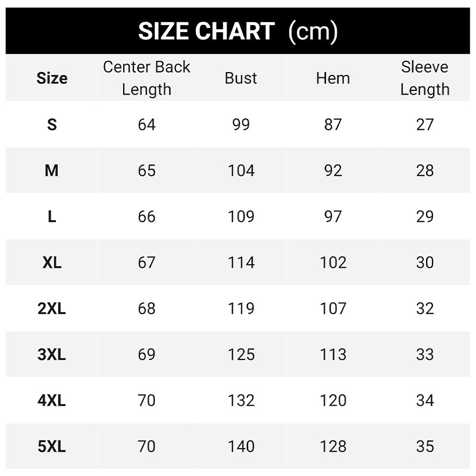This screenshot has width=476, height=476.
Task: Select the XL size row label
Action: point(52,262)
